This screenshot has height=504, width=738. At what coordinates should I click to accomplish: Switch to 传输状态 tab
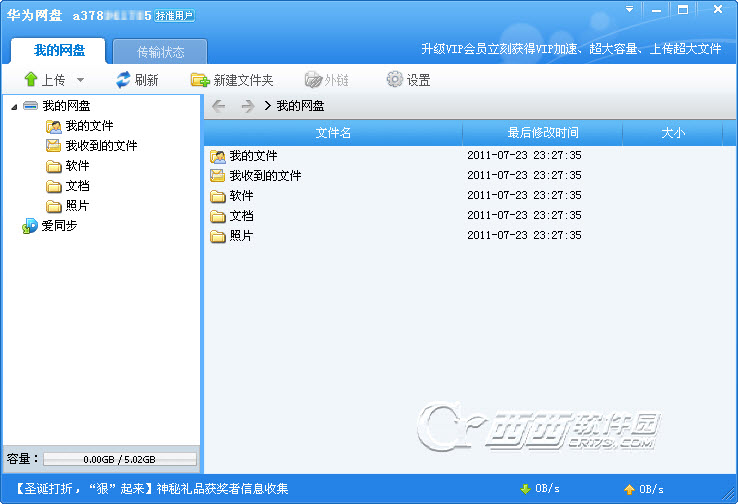coord(160,51)
